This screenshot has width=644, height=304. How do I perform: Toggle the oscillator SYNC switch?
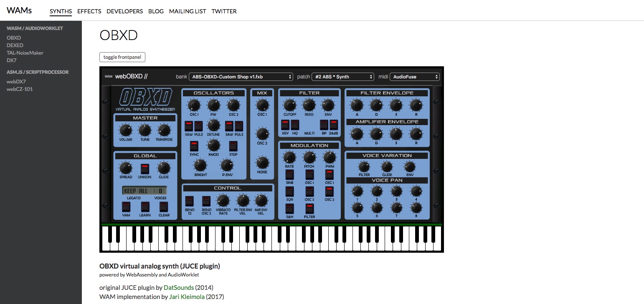[194, 146]
